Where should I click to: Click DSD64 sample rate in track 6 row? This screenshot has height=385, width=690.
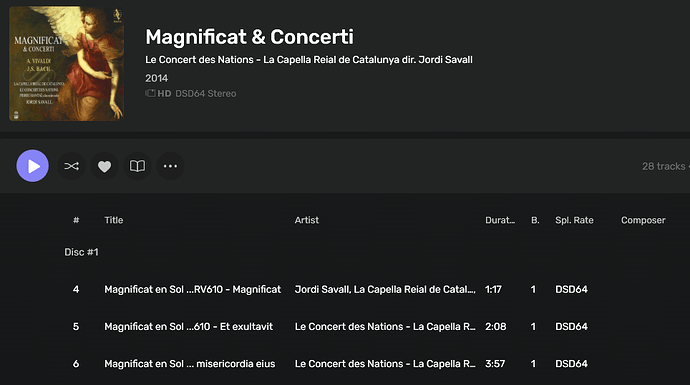click(x=571, y=364)
